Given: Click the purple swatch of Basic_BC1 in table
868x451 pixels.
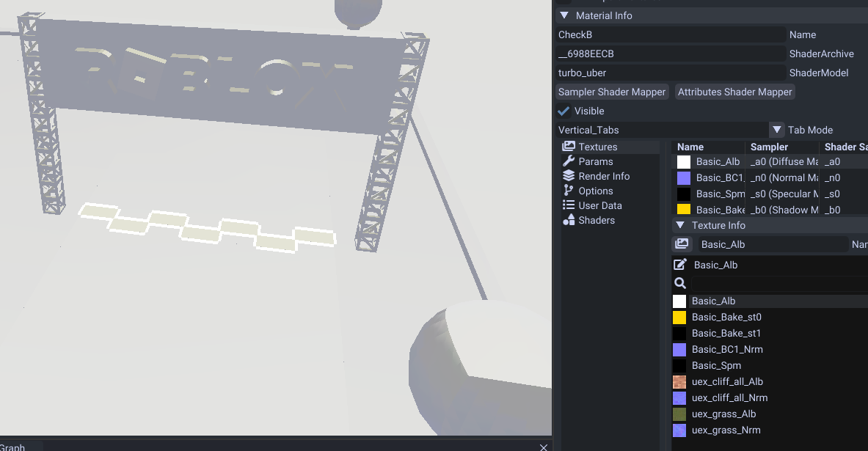Looking at the screenshot, I should [684, 177].
